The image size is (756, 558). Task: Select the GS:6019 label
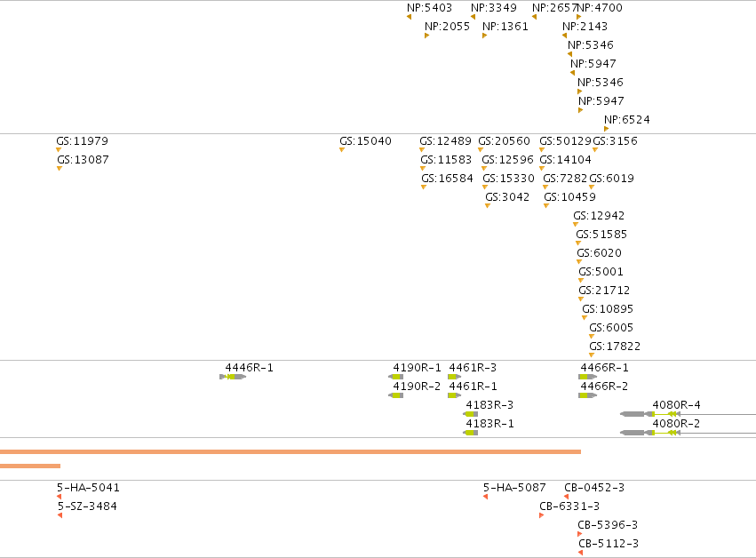click(x=611, y=179)
